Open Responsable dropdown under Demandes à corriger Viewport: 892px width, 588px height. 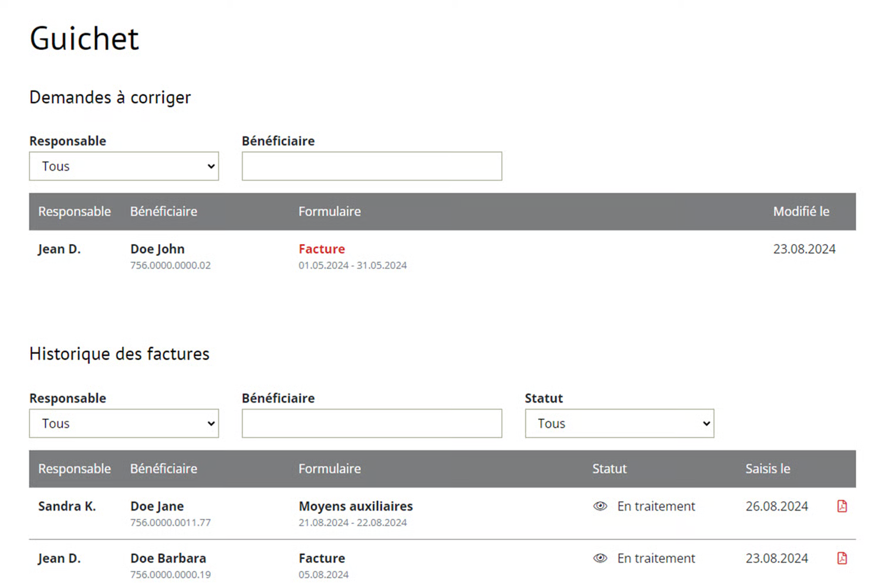124,167
